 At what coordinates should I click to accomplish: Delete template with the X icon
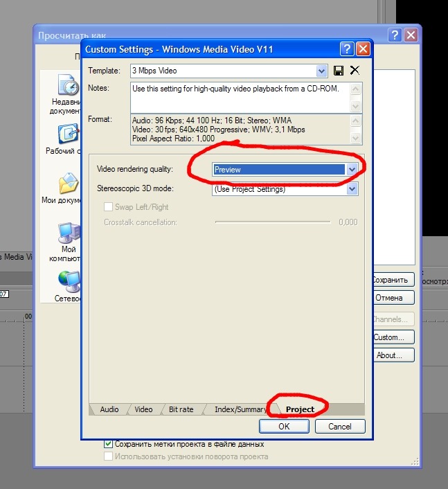(355, 70)
